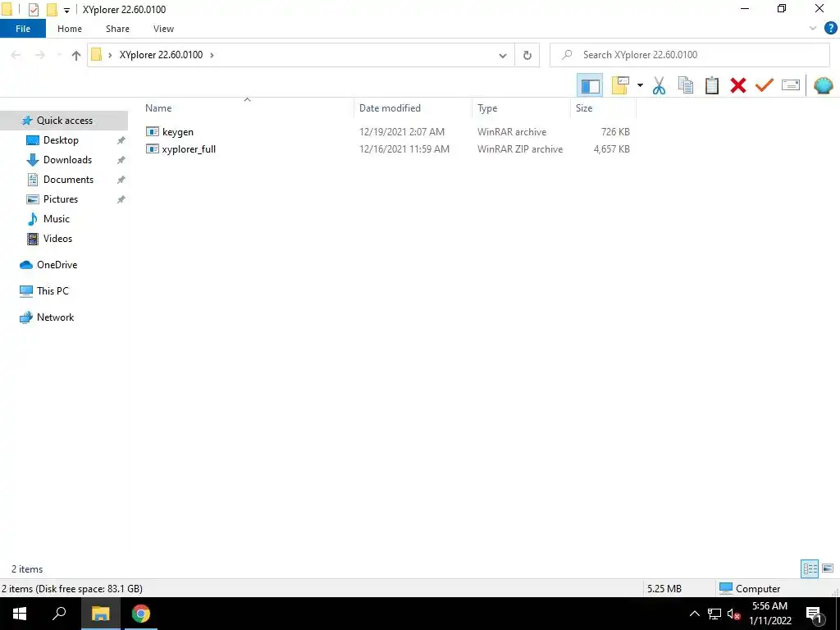
Task: Switch to the Home ribbon tab
Action: (70, 29)
